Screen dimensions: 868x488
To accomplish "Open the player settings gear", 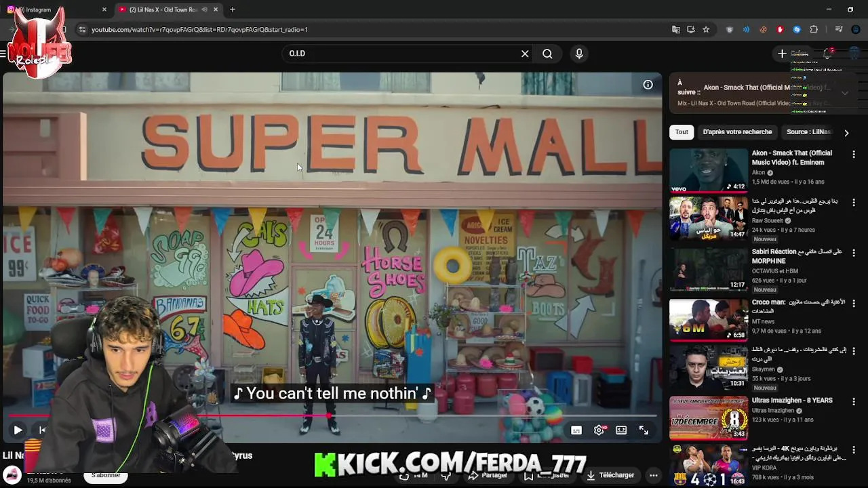I will pyautogui.click(x=599, y=430).
